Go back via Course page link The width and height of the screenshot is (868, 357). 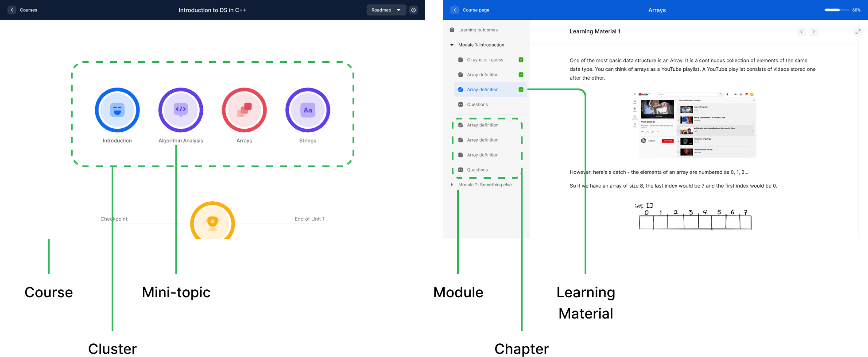coord(476,10)
